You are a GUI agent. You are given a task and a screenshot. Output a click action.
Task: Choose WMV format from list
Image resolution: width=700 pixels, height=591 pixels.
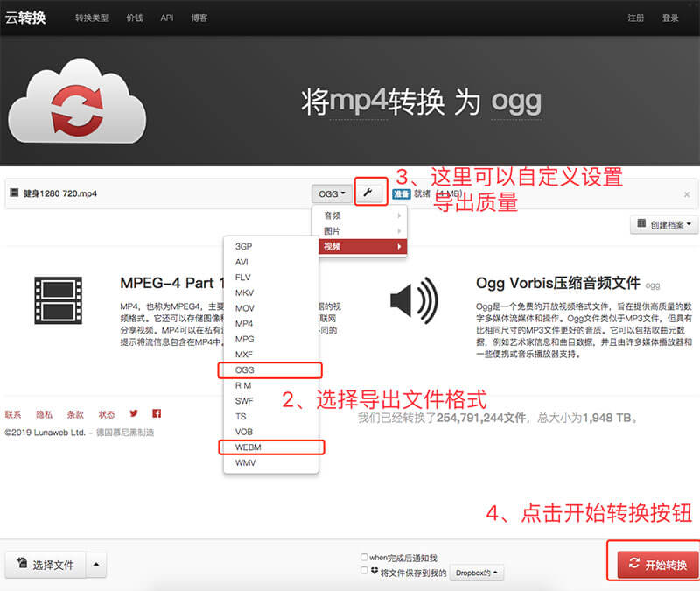pos(271,463)
